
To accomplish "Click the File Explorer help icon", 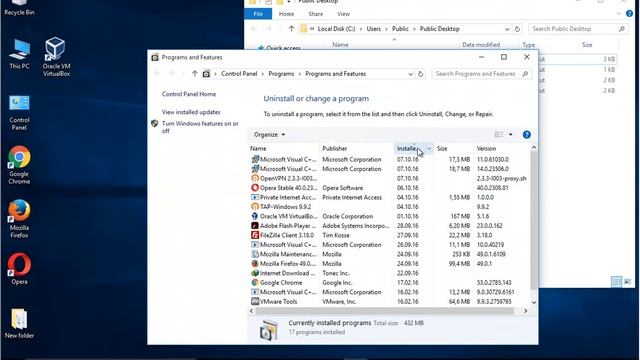I will pos(629,14).
